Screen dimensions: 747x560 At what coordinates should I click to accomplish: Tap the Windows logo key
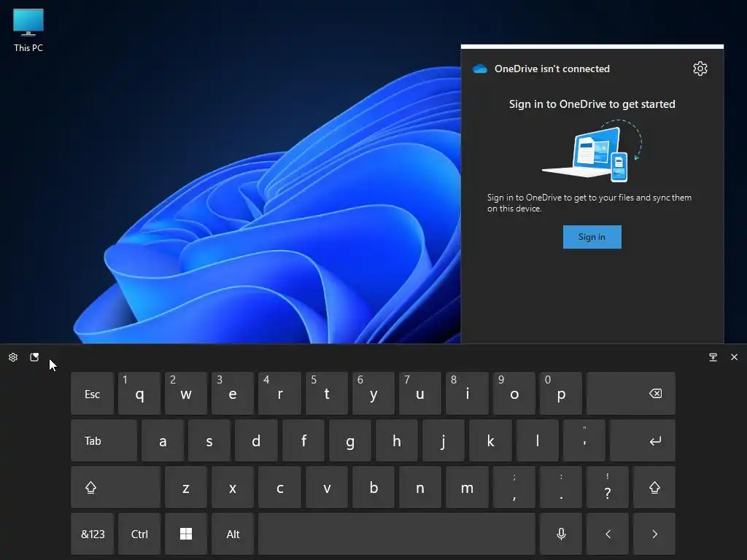(x=186, y=534)
